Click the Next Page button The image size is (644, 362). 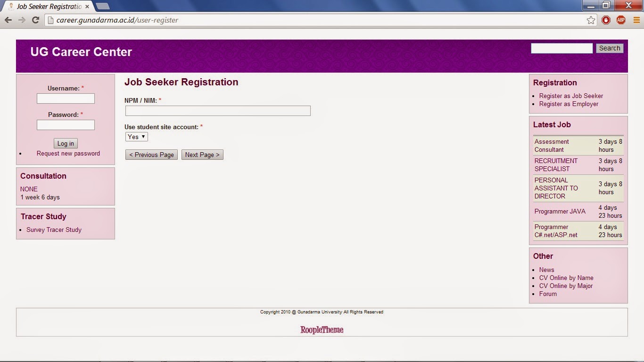pyautogui.click(x=202, y=155)
